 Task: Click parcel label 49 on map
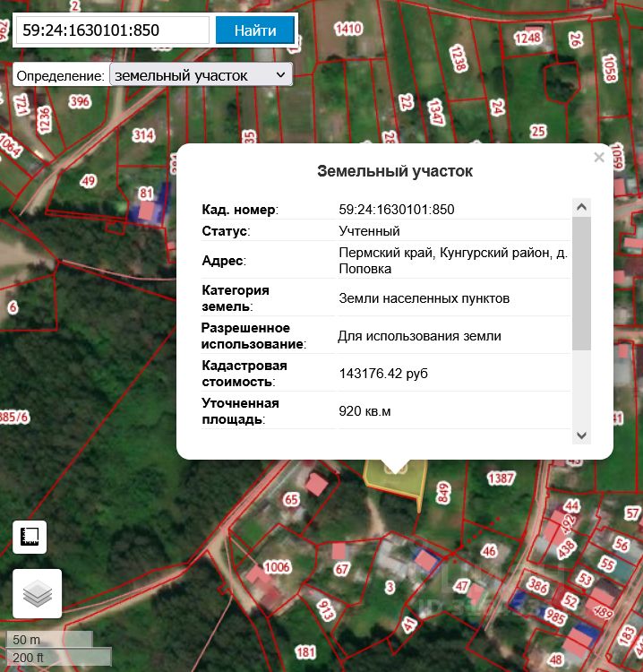coord(88,181)
